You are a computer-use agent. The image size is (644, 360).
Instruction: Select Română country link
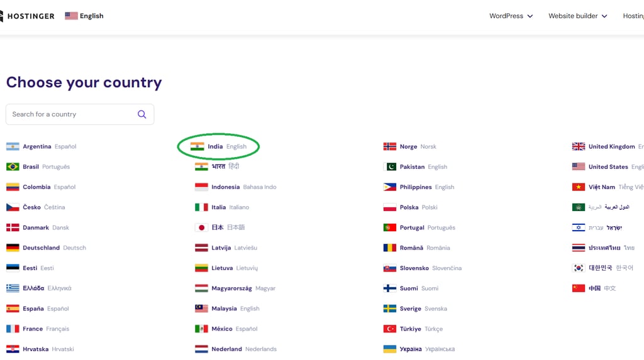click(416, 248)
